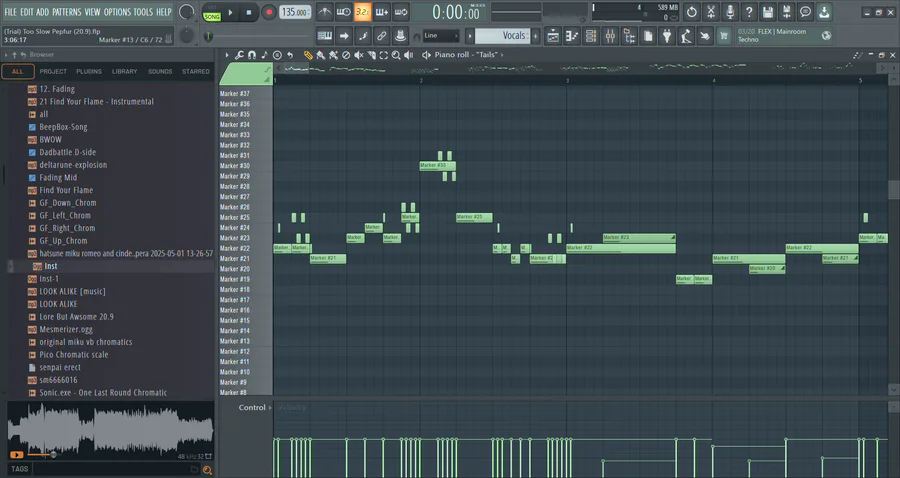Switch to the STARRED browser tab

[196, 72]
